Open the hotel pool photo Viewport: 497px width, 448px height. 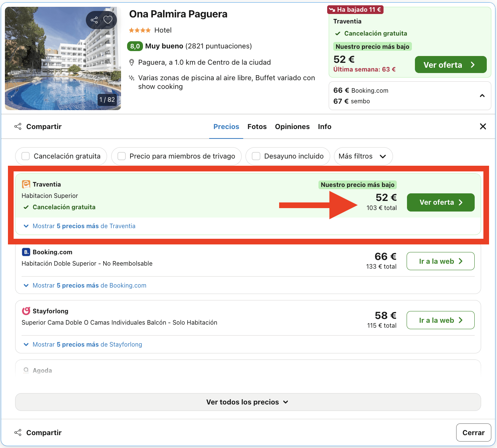click(x=63, y=58)
